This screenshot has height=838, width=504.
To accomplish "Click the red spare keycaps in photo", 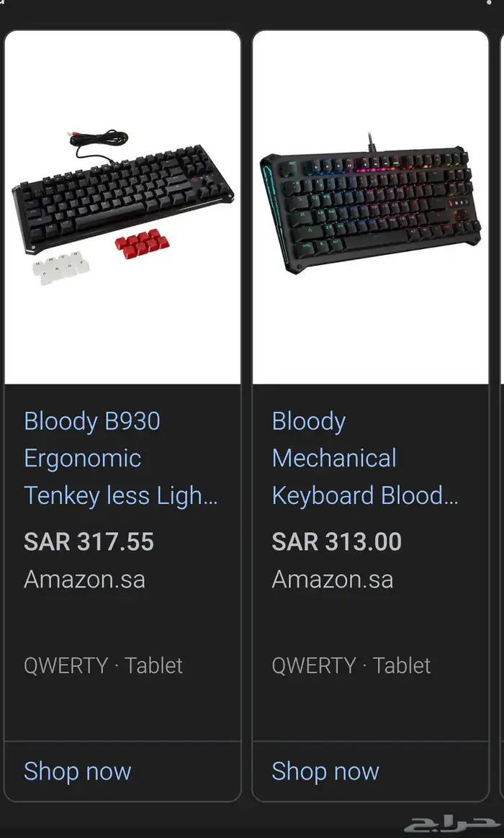I will (x=140, y=243).
